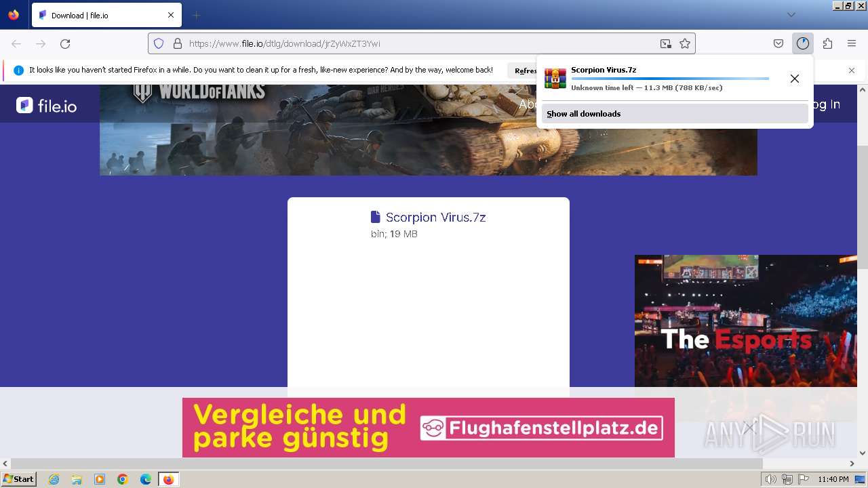Dismiss the Firefox notification bar

click(x=852, y=70)
